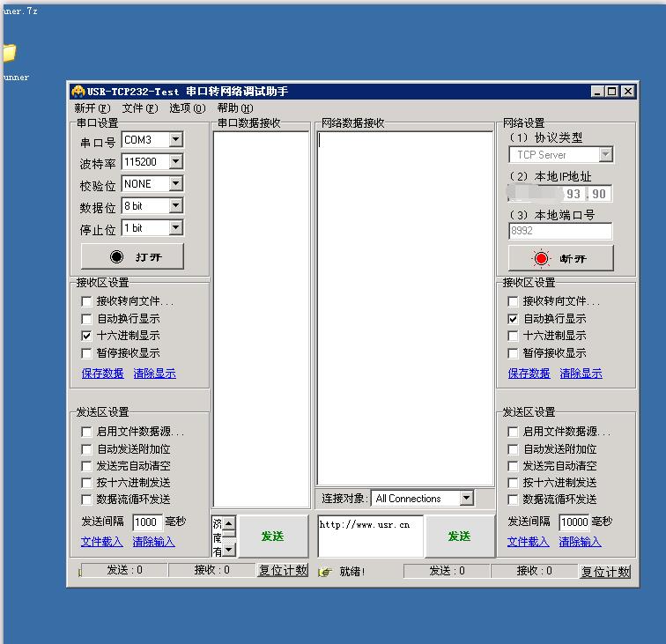Open the 选项(O) menu

[187, 108]
